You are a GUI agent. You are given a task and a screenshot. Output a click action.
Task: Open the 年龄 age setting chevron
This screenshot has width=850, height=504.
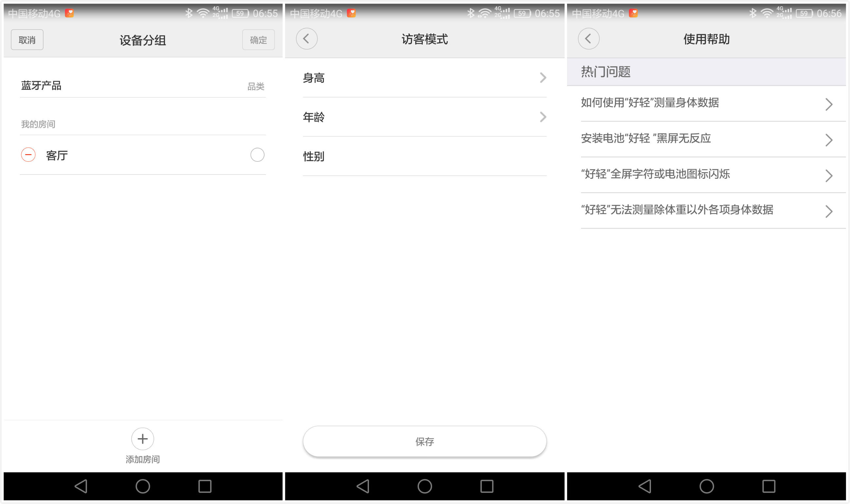coord(543,117)
